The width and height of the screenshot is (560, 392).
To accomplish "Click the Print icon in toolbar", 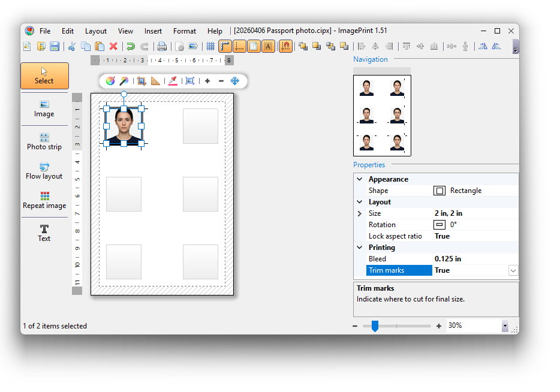I will pyautogui.click(x=162, y=46).
